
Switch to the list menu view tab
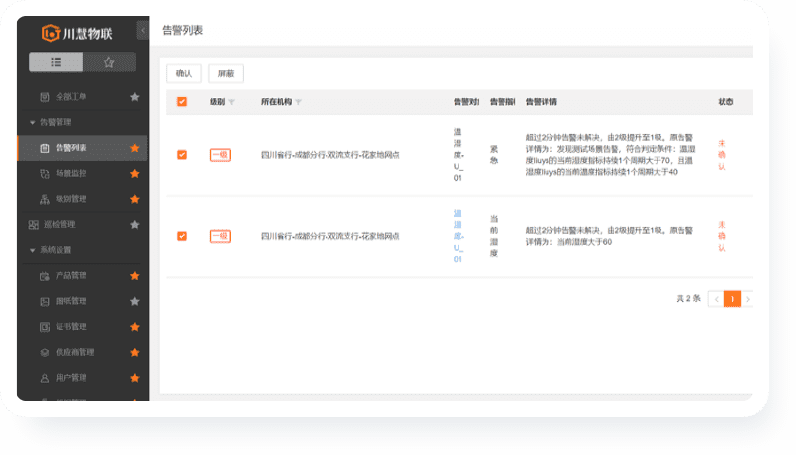coord(56,62)
